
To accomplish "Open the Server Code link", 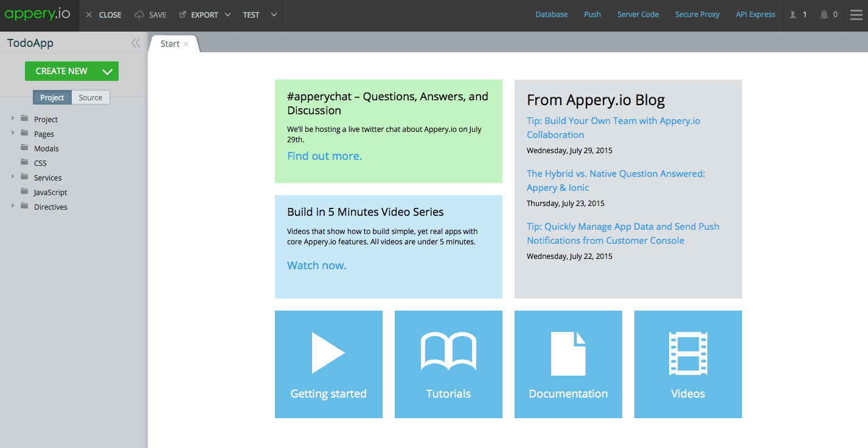I will pos(638,15).
